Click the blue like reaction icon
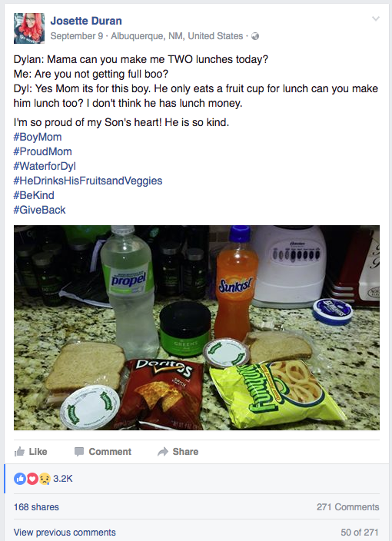 (x=20, y=479)
